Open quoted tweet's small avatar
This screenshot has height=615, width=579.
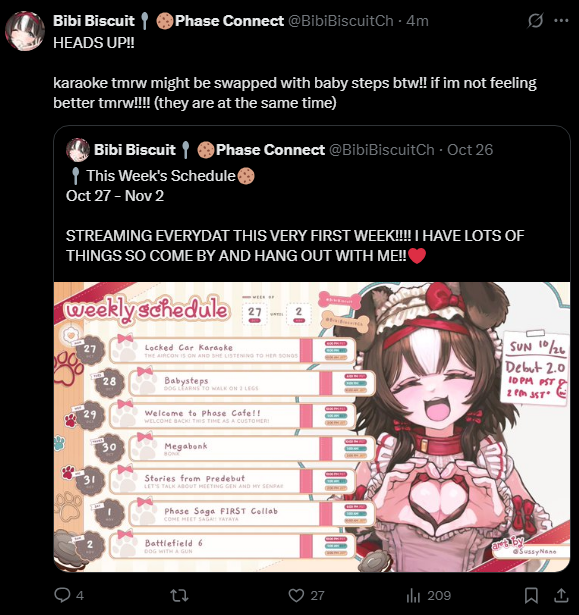click(78, 150)
